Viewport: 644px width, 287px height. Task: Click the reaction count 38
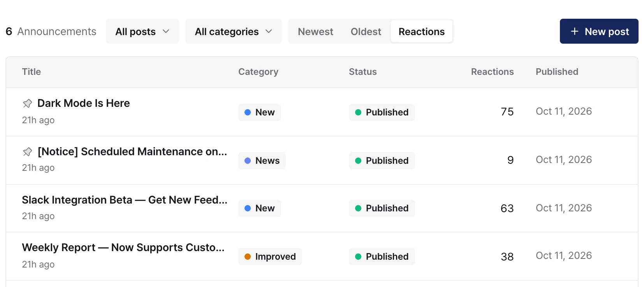click(507, 257)
